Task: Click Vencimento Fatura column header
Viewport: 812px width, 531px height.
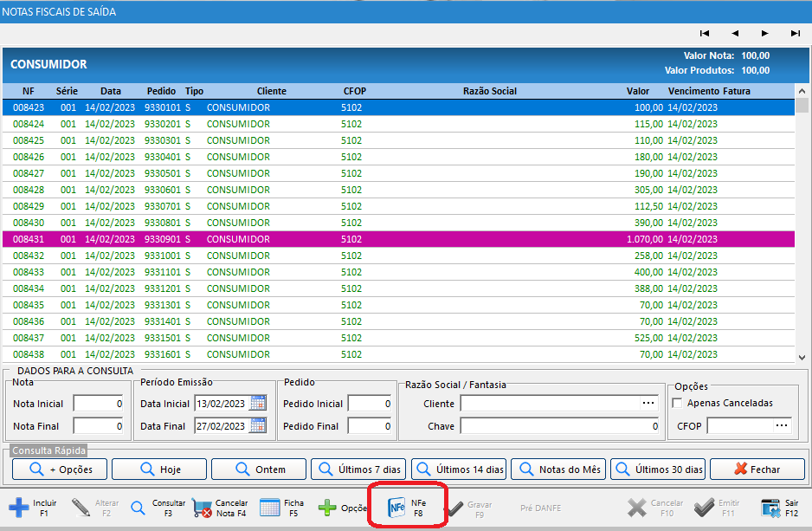Action: pos(709,91)
